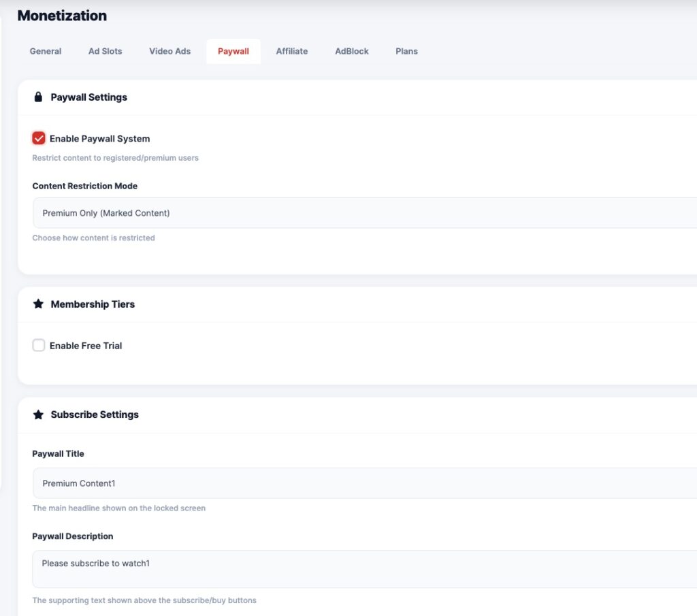Open the AdBlock tab
The image size is (697, 616).
[352, 51]
